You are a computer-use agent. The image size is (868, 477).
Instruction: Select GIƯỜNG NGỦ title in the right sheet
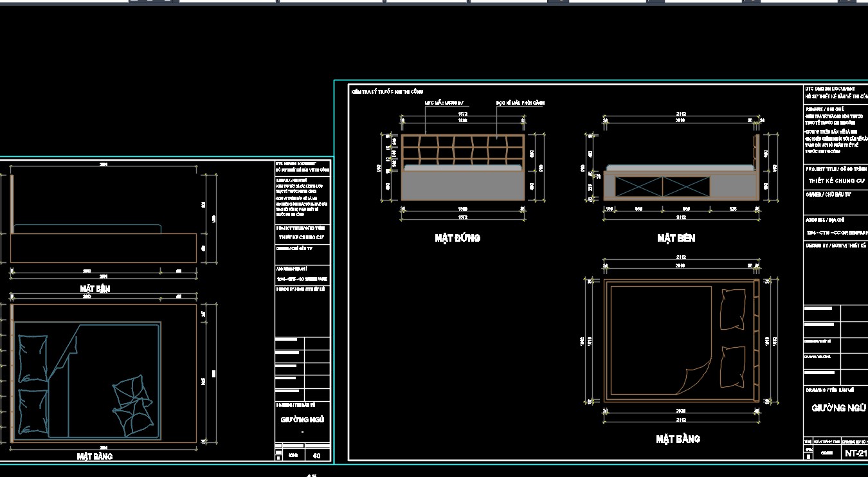click(x=838, y=408)
